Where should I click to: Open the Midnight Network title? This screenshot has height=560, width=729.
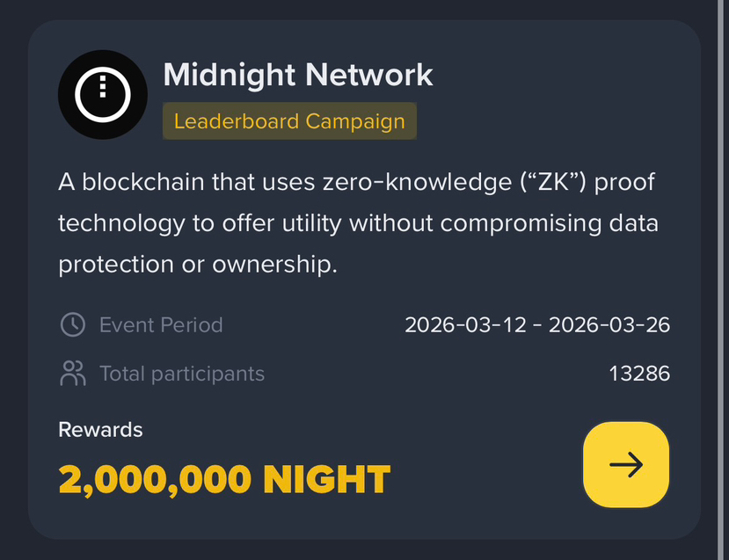tap(298, 75)
